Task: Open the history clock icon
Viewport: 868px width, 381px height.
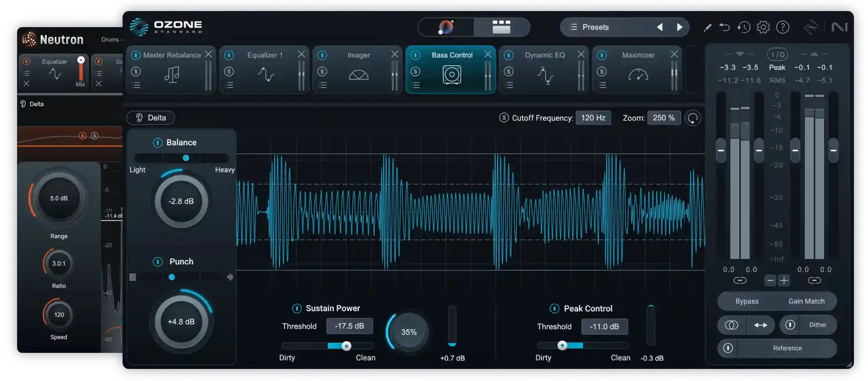Action: tap(744, 27)
